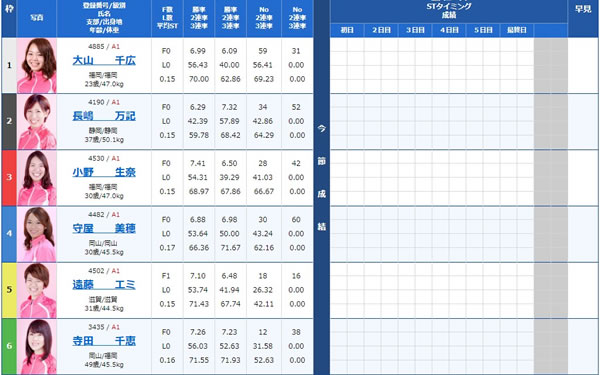Select green lane number 6 cell

9,346
